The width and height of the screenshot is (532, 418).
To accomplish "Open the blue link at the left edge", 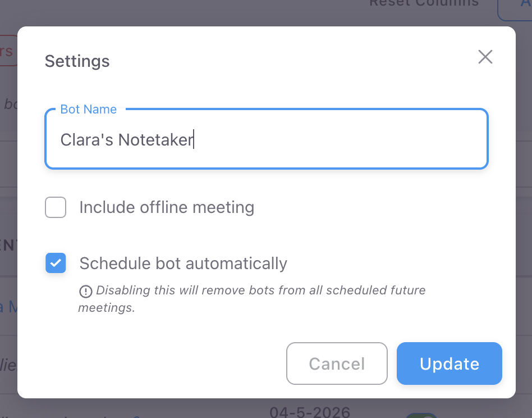I will (x=8, y=307).
